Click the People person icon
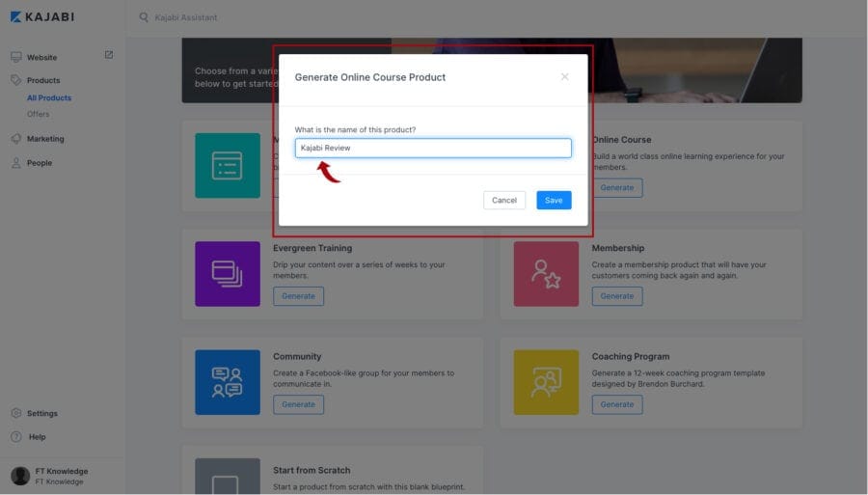Image resolution: width=868 pixels, height=495 pixels. [16, 163]
